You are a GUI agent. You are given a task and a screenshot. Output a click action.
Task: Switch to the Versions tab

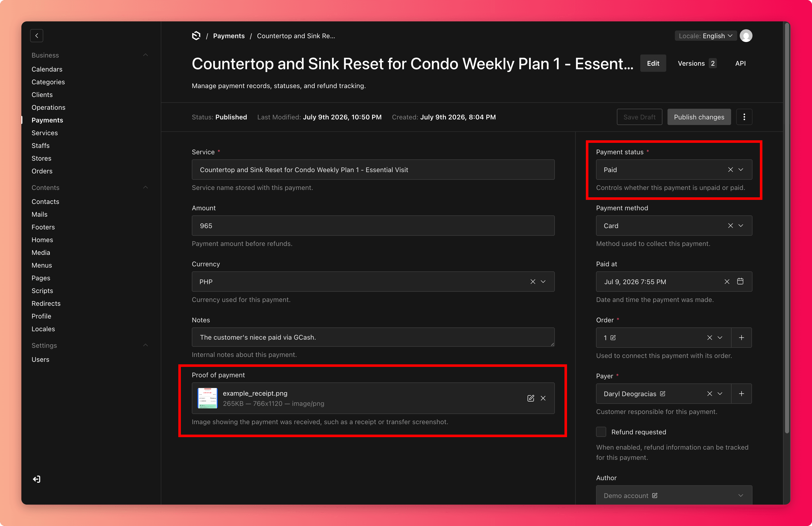pos(697,63)
